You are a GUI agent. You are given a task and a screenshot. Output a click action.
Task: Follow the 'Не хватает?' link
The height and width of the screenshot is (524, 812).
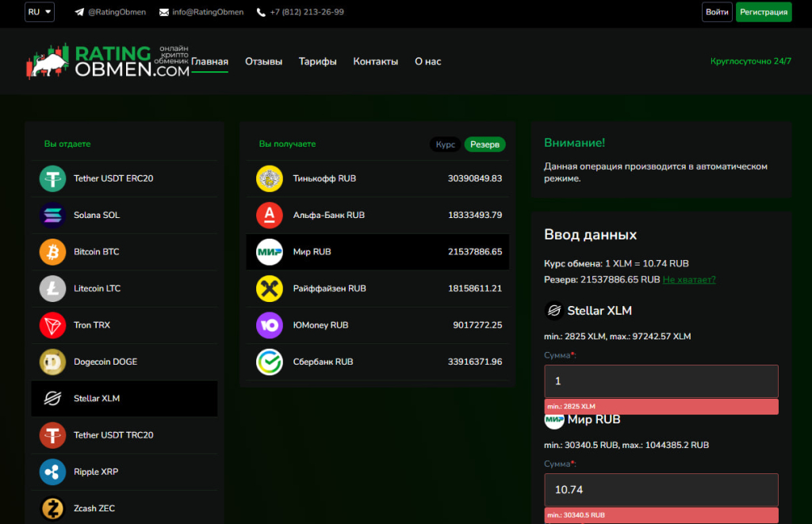pos(689,280)
